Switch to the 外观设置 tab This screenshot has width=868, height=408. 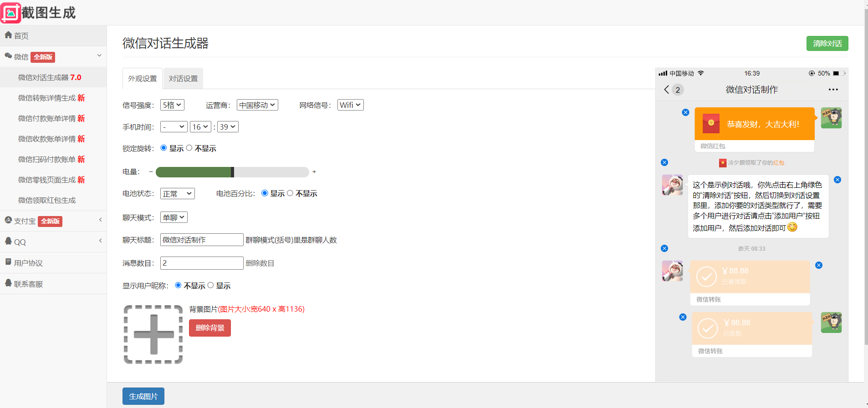coord(142,79)
